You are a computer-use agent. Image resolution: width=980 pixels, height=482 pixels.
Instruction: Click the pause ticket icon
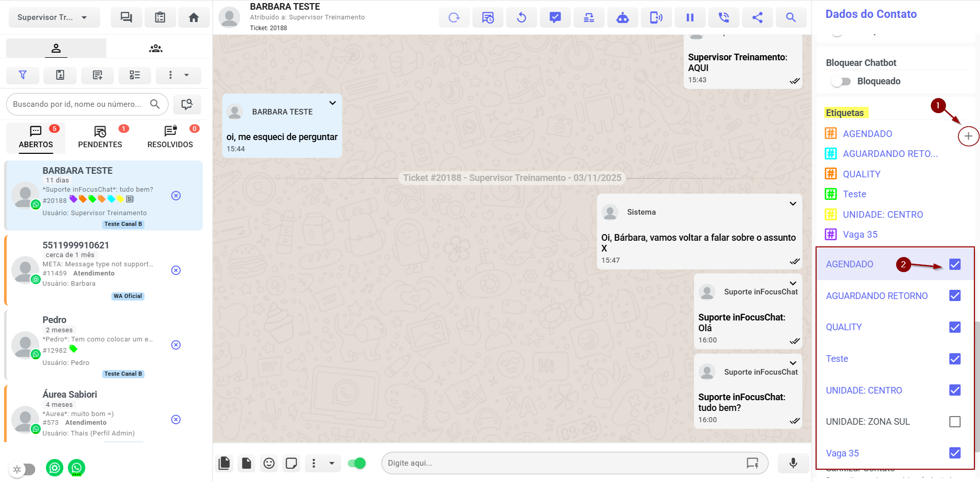pos(690,17)
